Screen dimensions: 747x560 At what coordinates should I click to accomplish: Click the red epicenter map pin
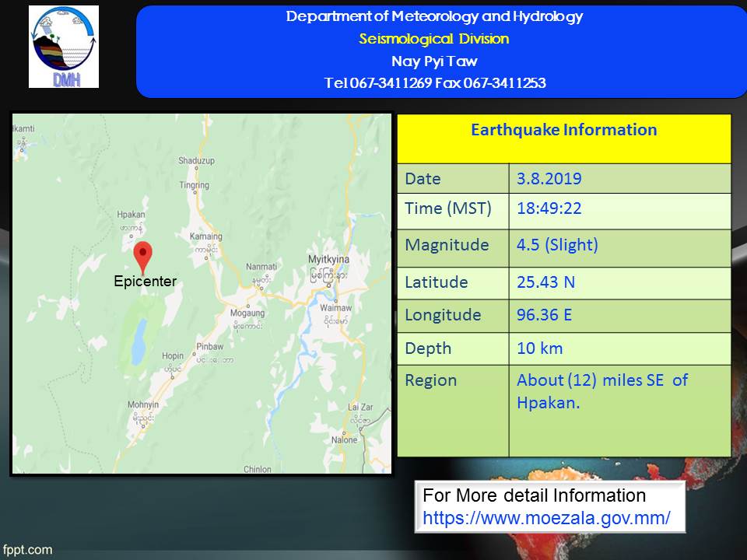pyautogui.click(x=143, y=257)
